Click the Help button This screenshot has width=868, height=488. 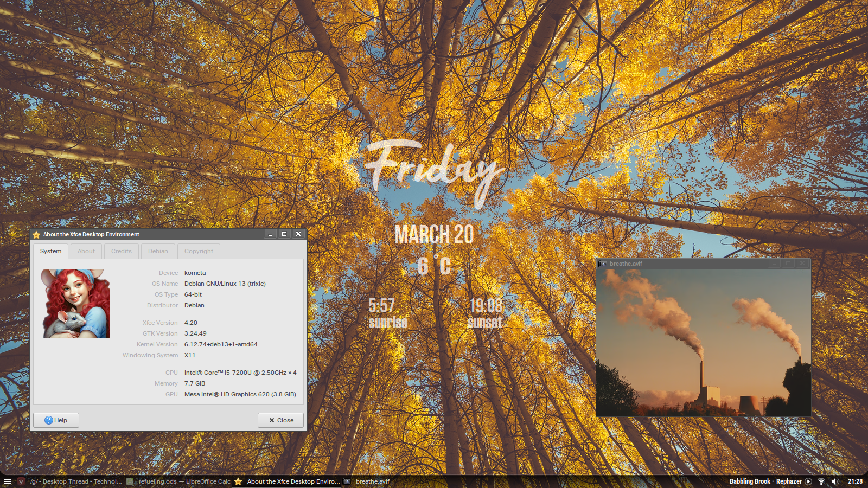pyautogui.click(x=56, y=420)
